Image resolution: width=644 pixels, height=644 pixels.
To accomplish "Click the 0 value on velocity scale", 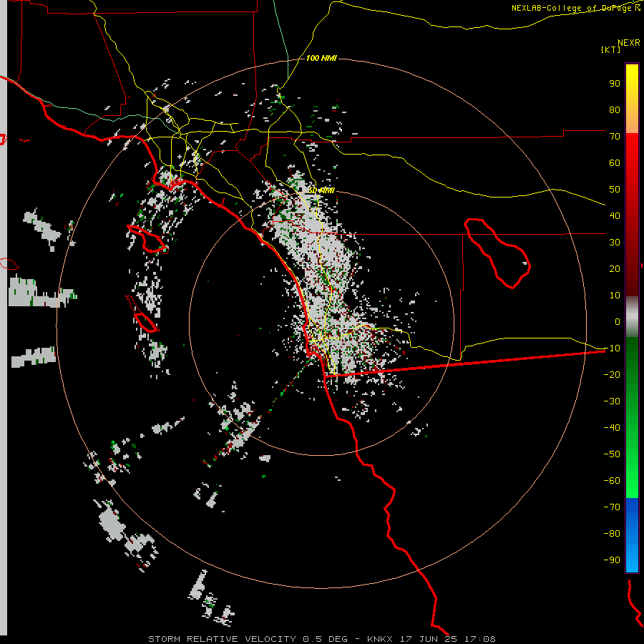I will click(x=618, y=321).
